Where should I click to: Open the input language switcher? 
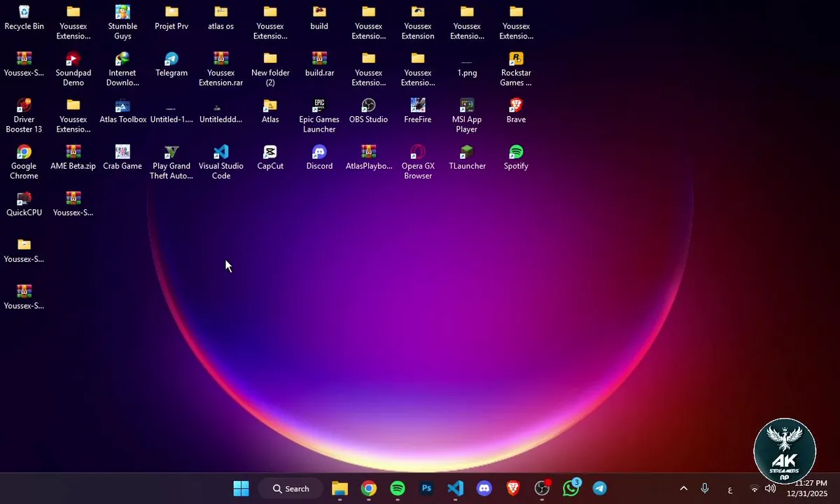[730, 489]
